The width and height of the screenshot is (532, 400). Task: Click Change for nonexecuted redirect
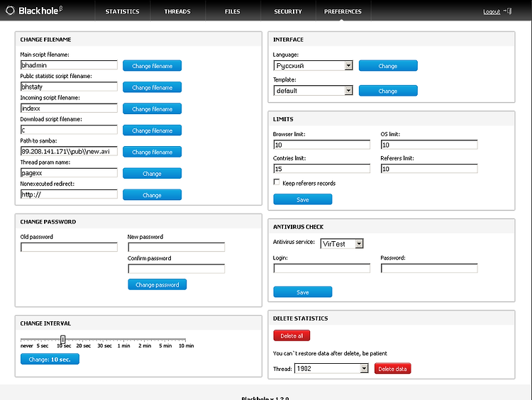[152, 195]
